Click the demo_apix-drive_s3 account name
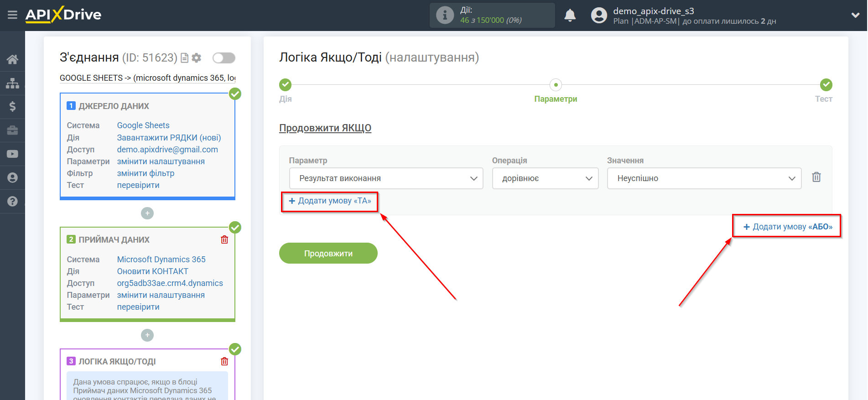This screenshot has height=400, width=868. coord(653,11)
